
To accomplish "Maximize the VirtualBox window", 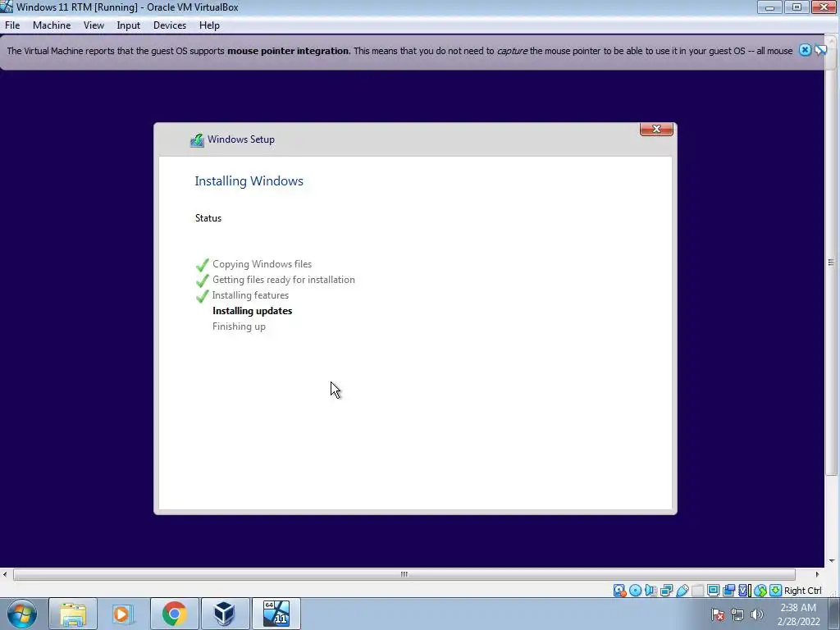I will tap(797, 7).
